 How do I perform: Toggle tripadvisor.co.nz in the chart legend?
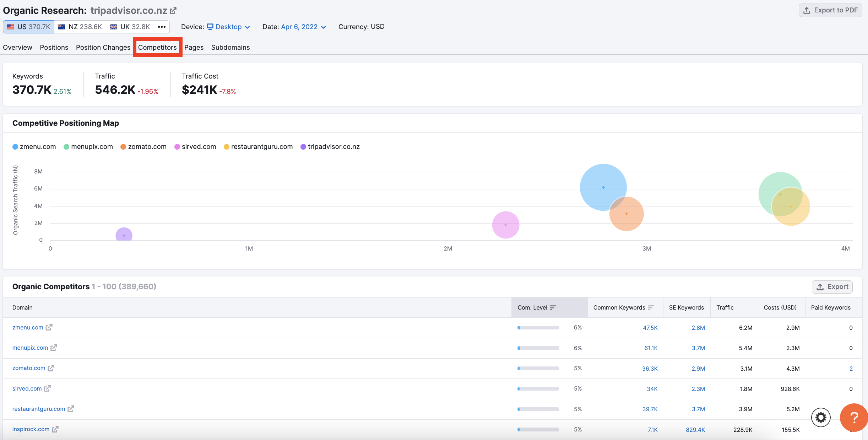click(x=330, y=147)
